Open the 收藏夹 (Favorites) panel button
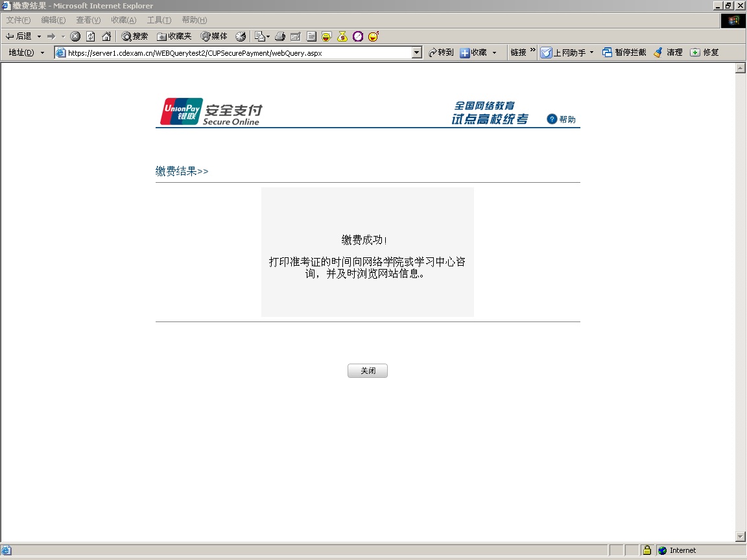Viewport: 747px width, 560px height. coord(174,36)
